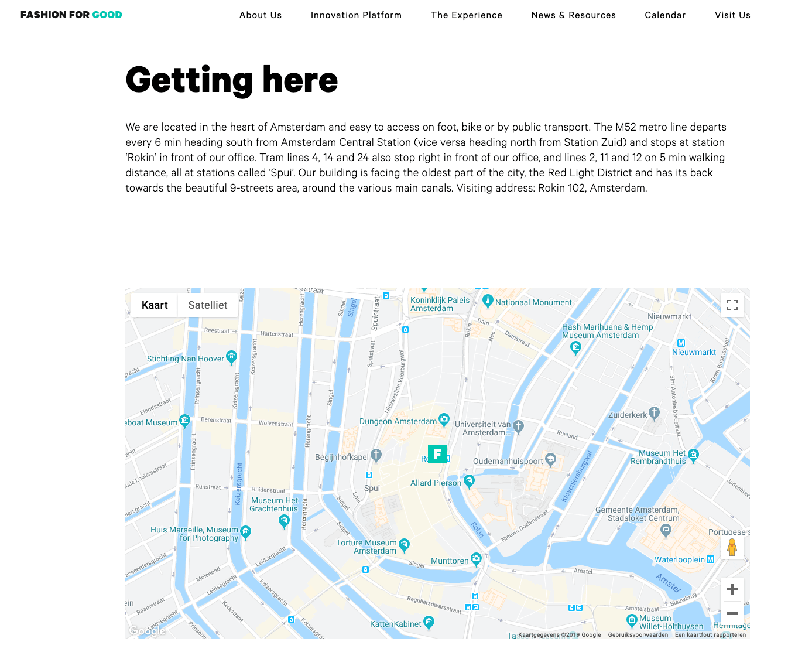Click the Google logo on the map
This screenshot has width=812, height=652.
coord(146,631)
